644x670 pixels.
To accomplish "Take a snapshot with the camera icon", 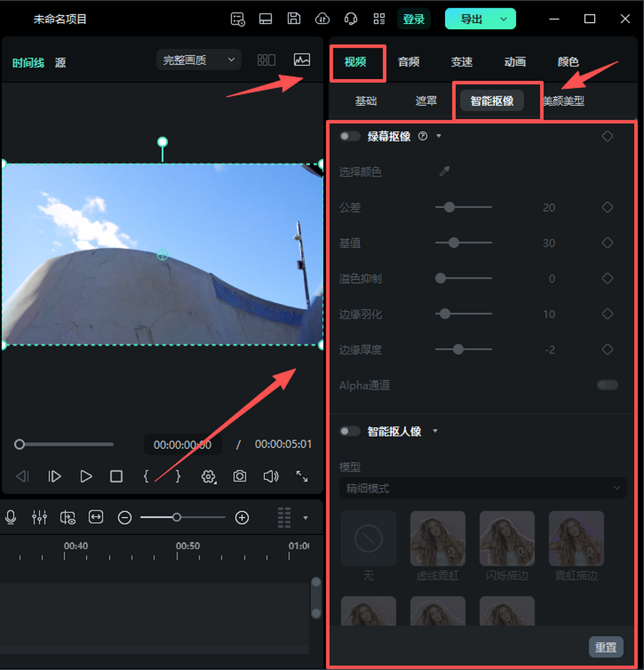I will click(239, 476).
